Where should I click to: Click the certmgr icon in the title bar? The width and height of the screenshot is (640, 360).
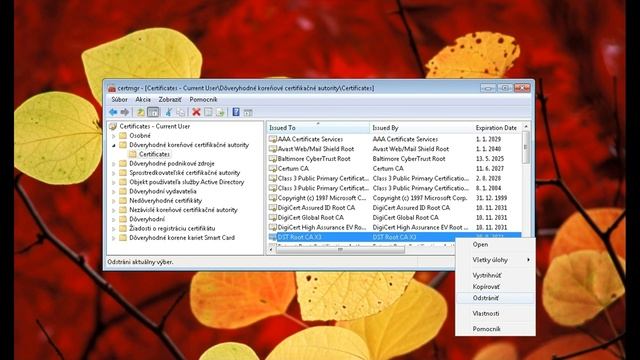[x=112, y=88]
